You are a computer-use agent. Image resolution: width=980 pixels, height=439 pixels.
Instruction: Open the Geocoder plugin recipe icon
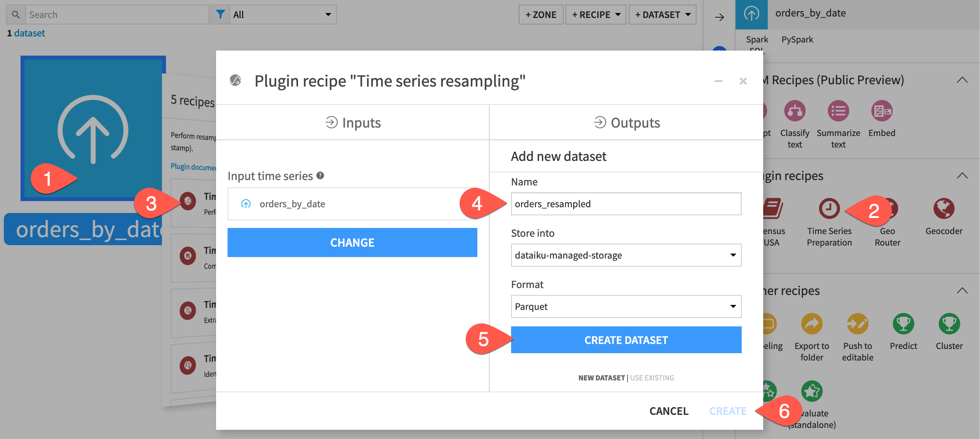point(944,208)
